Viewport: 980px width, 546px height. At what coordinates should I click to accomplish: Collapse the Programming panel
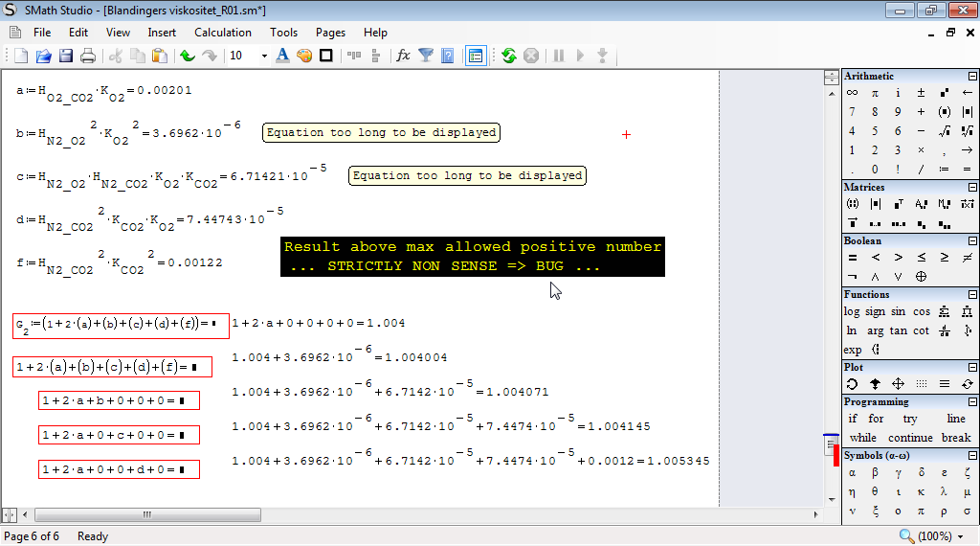[972, 402]
